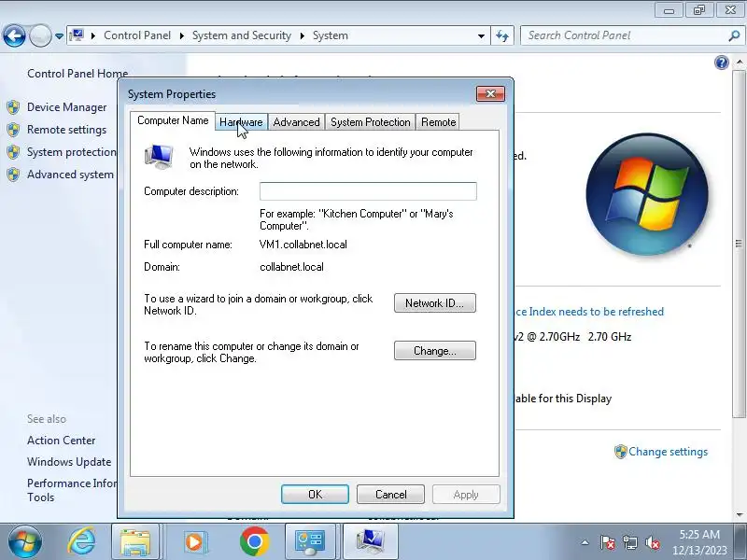Open Windows Explorer from taskbar
The width and height of the screenshot is (747, 560).
[135, 542]
